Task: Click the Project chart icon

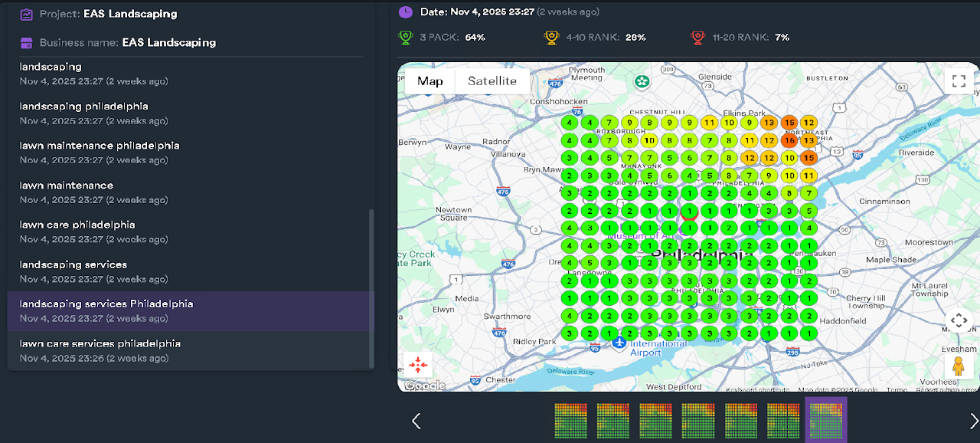Action: (x=27, y=14)
